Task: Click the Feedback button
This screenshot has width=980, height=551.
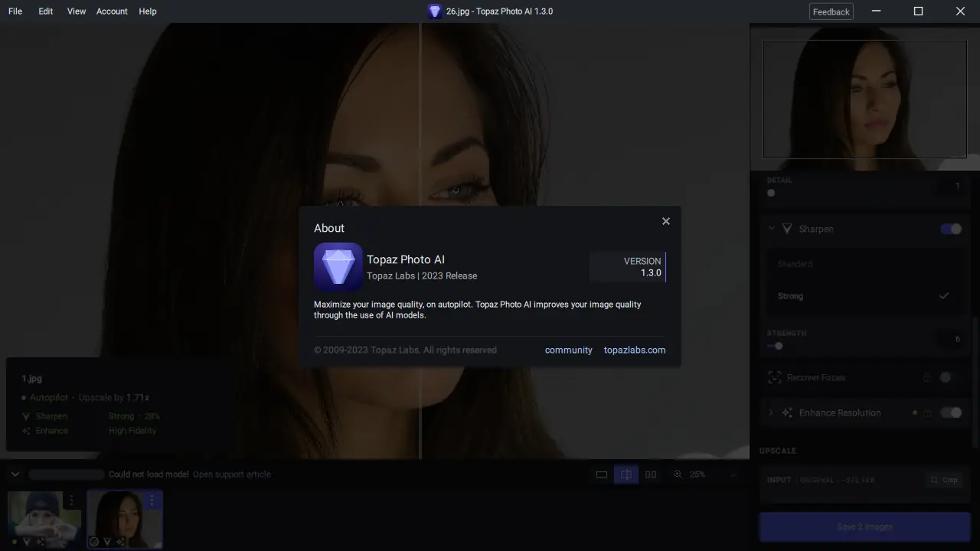Action: point(831,11)
